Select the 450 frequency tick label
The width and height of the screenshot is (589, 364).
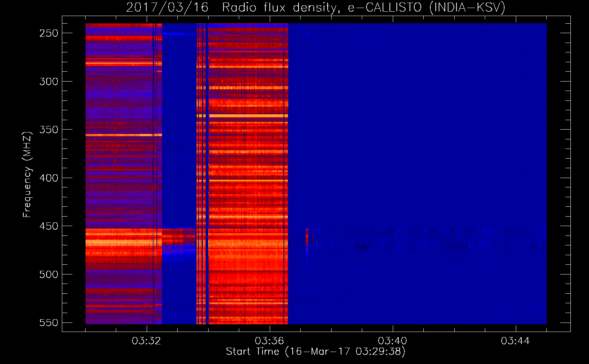coord(49,226)
